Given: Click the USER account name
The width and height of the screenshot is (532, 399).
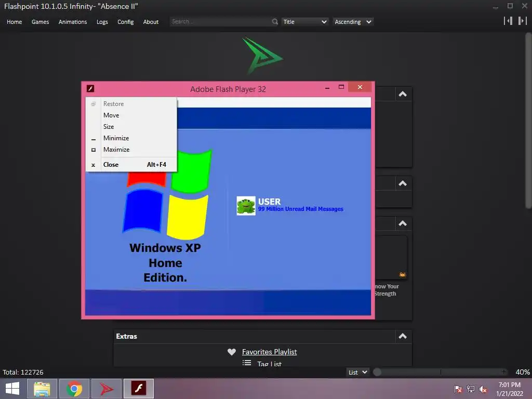Looking at the screenshot, I should point(270,202).
